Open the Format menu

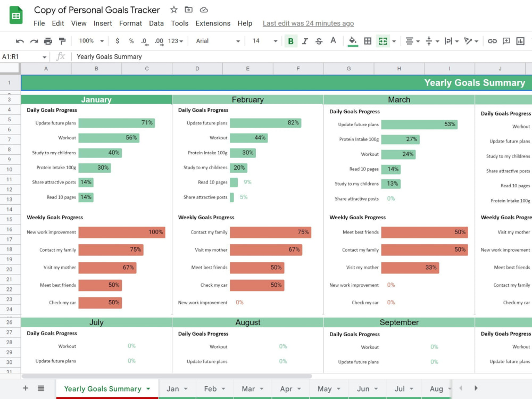(131, 23)
